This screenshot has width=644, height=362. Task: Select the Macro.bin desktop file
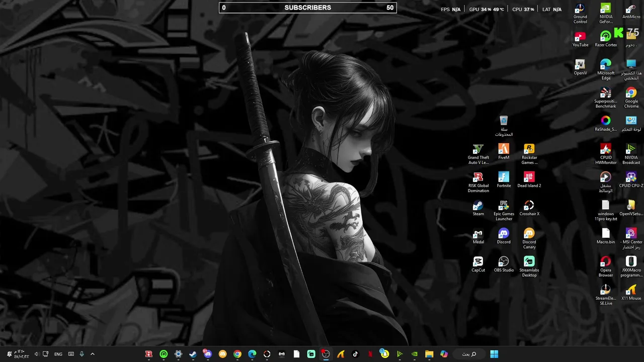click(x=606, y=236)
